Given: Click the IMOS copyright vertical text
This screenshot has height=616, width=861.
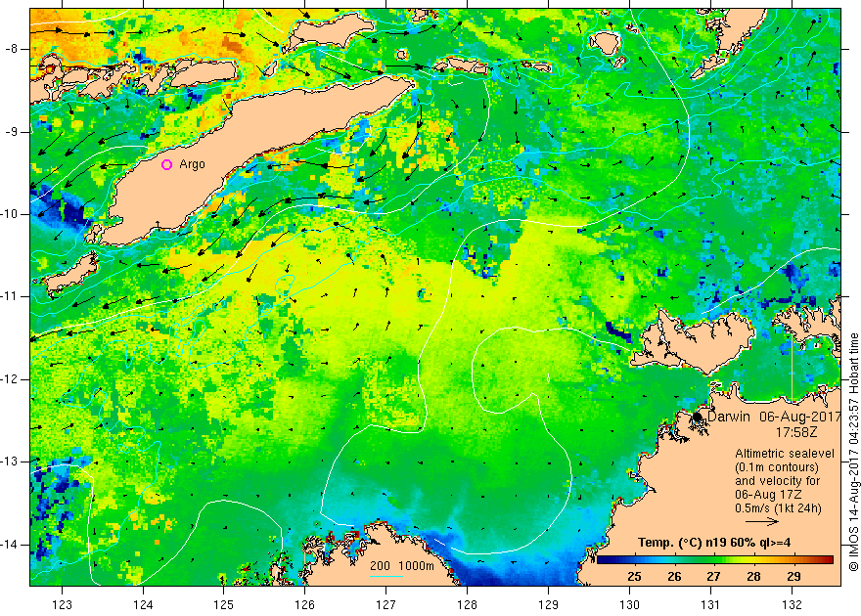Looking at the screenshot, I should tap(854, 452).
